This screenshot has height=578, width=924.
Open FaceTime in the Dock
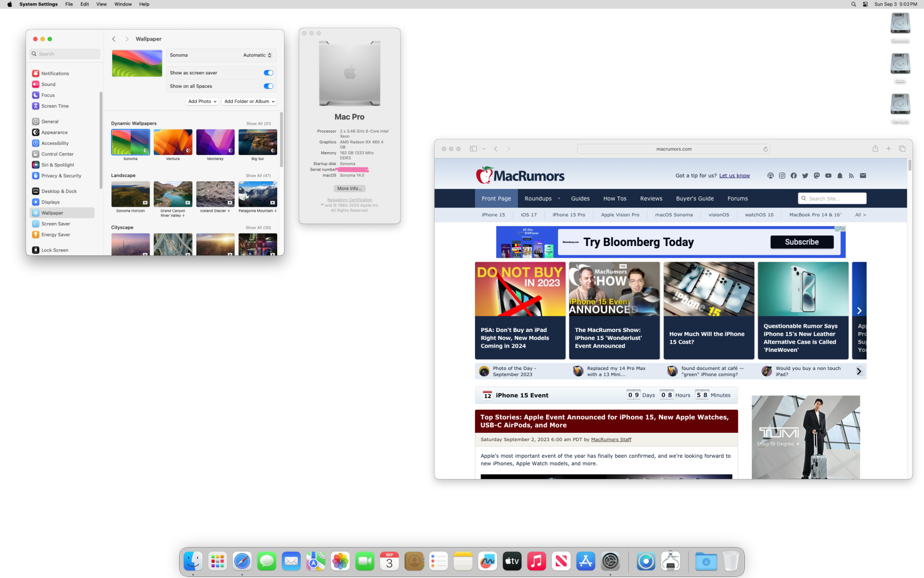(x=365, y=561)
